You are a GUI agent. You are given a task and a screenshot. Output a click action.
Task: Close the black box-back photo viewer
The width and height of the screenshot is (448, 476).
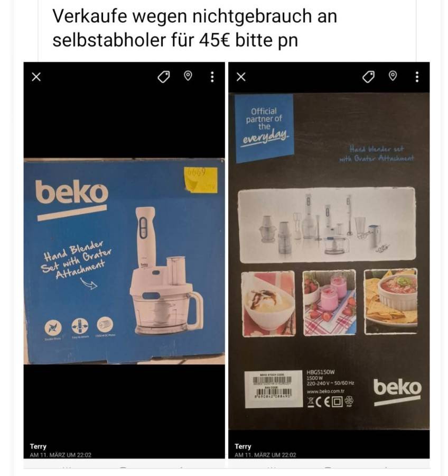click(241, 77)
